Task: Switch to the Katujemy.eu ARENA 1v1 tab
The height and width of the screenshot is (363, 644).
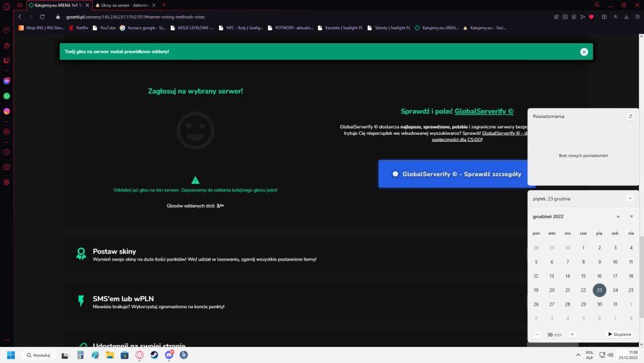Action: 59,5
